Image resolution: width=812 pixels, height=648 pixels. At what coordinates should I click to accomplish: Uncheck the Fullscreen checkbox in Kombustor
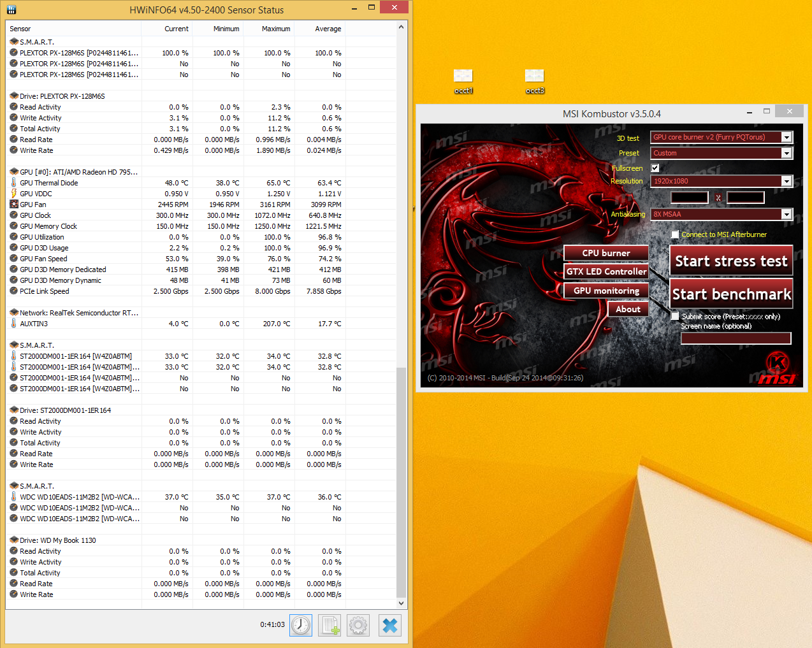pos(655,168)
